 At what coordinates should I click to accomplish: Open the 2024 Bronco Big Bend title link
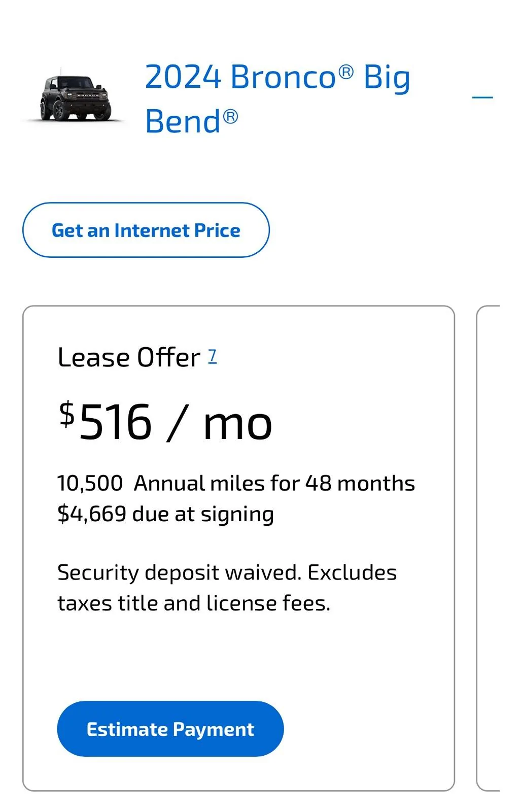tap(277, 98)
